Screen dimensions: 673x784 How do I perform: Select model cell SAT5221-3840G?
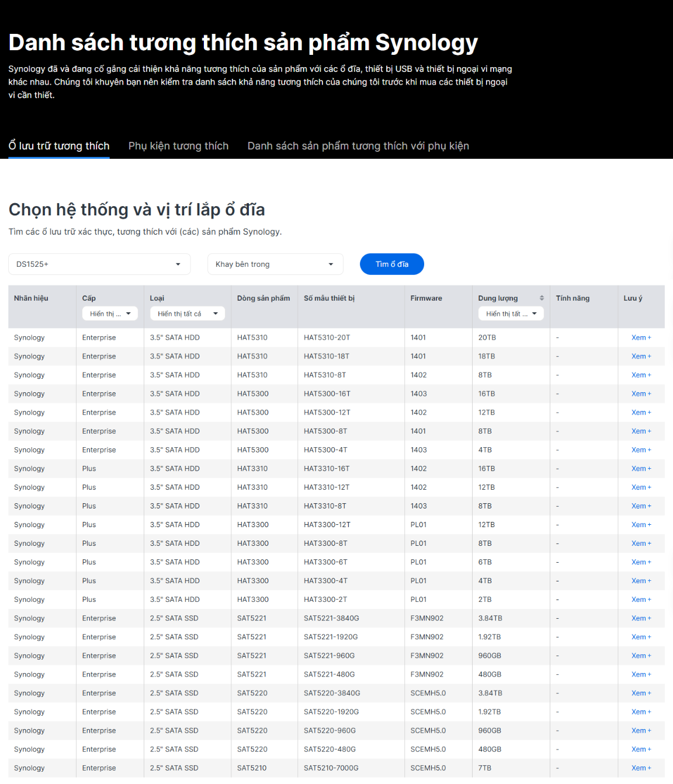click(331, 618)
